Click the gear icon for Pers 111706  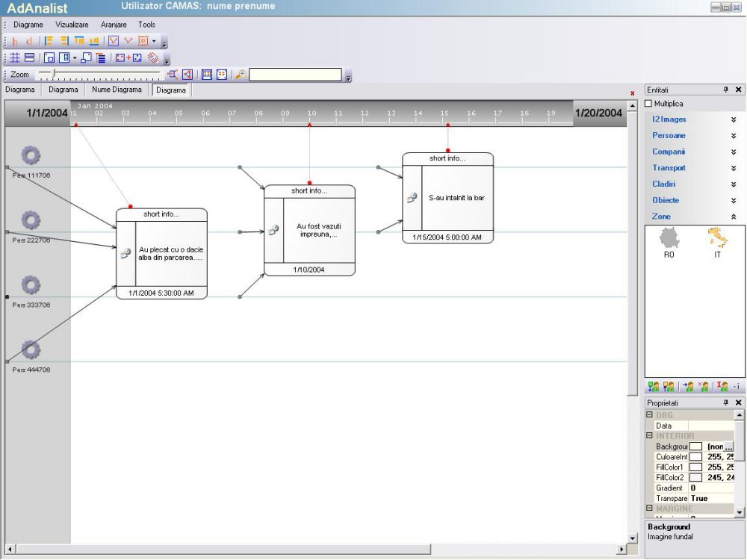point(31,155)
